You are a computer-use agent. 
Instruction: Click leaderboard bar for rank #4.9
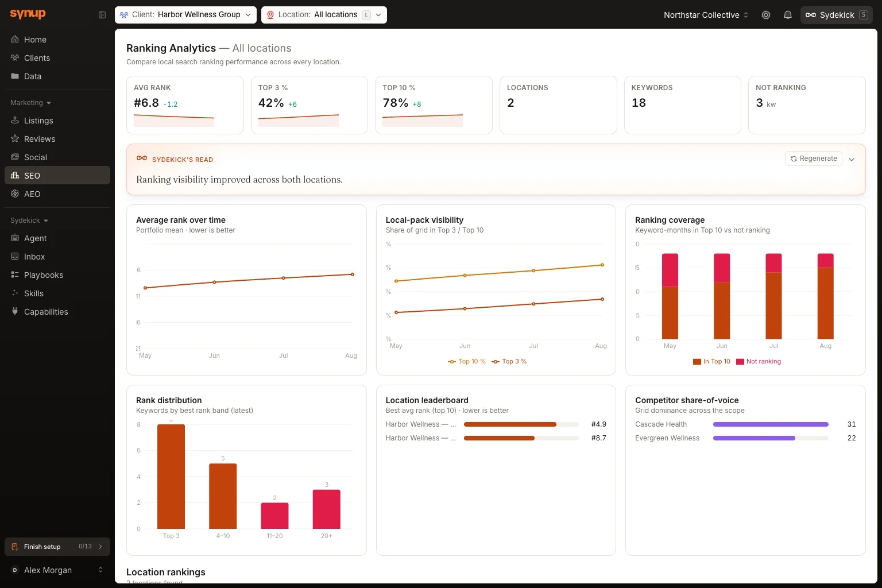(x=521, y=424)
